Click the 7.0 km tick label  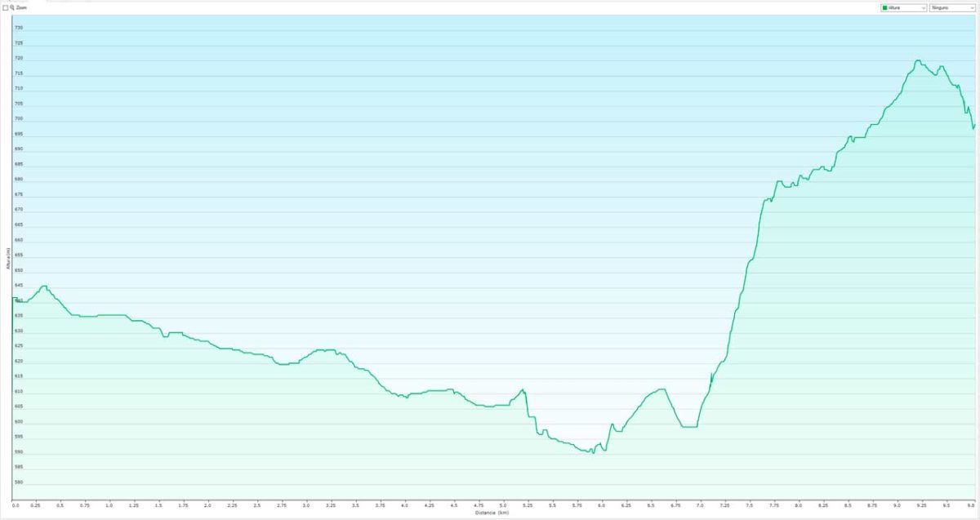pyautogui.click(x=700, y=506)
